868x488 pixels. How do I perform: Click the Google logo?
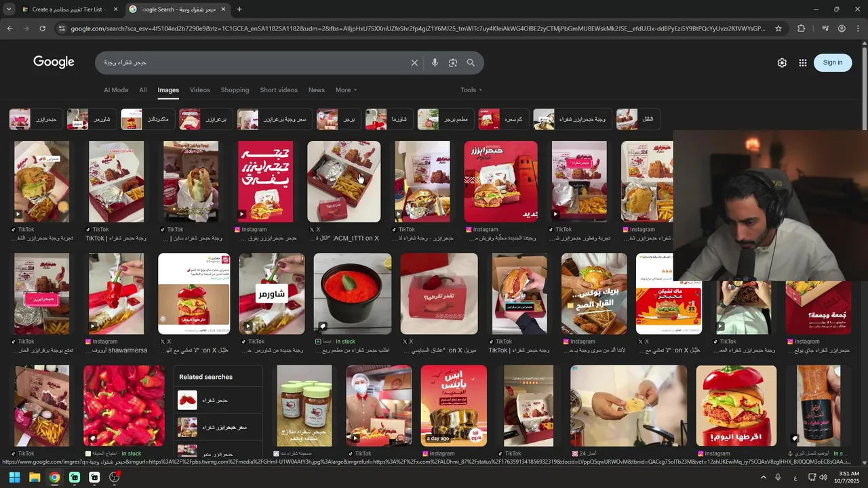coord(54,62)
